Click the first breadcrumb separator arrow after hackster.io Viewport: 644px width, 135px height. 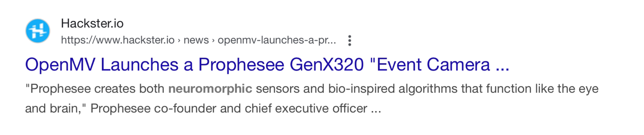(179, 40)
